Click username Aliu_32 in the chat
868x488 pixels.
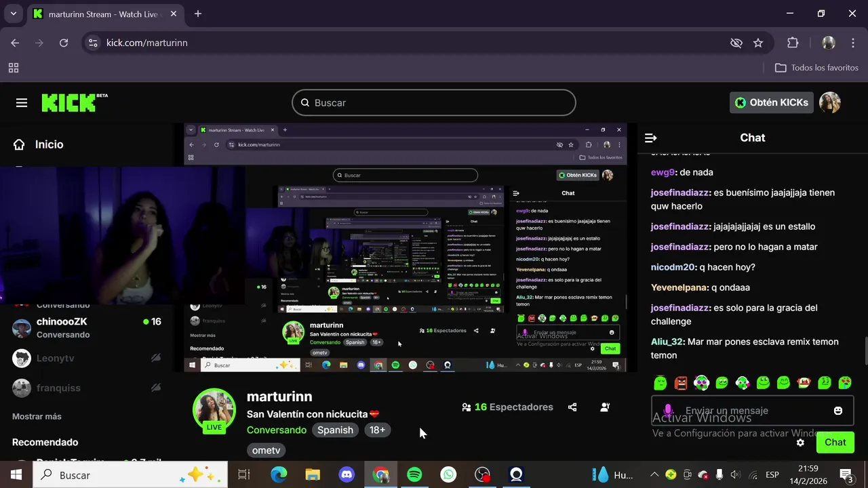667,342
